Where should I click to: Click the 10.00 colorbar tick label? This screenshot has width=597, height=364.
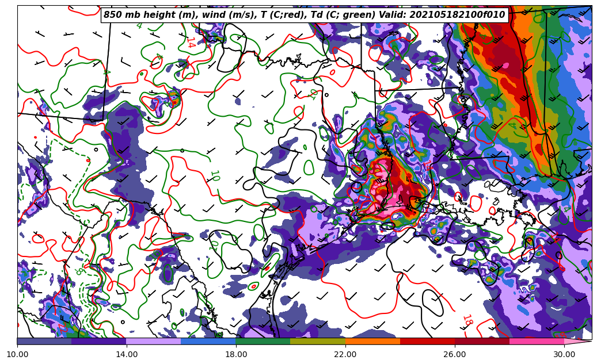17,354
